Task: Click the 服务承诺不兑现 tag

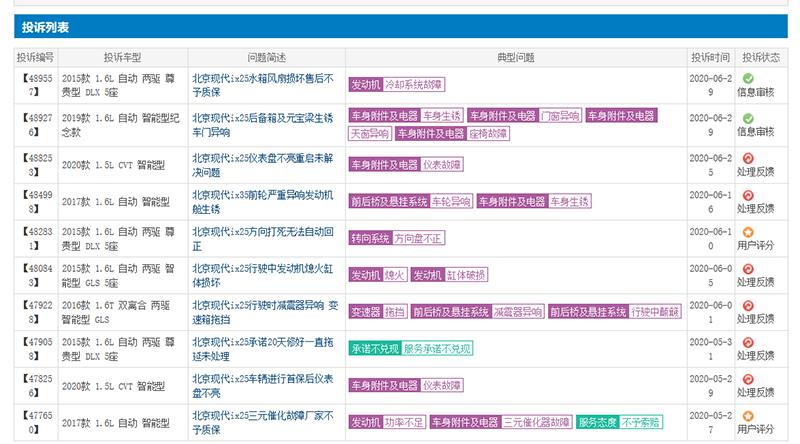Action: (437, 349)
